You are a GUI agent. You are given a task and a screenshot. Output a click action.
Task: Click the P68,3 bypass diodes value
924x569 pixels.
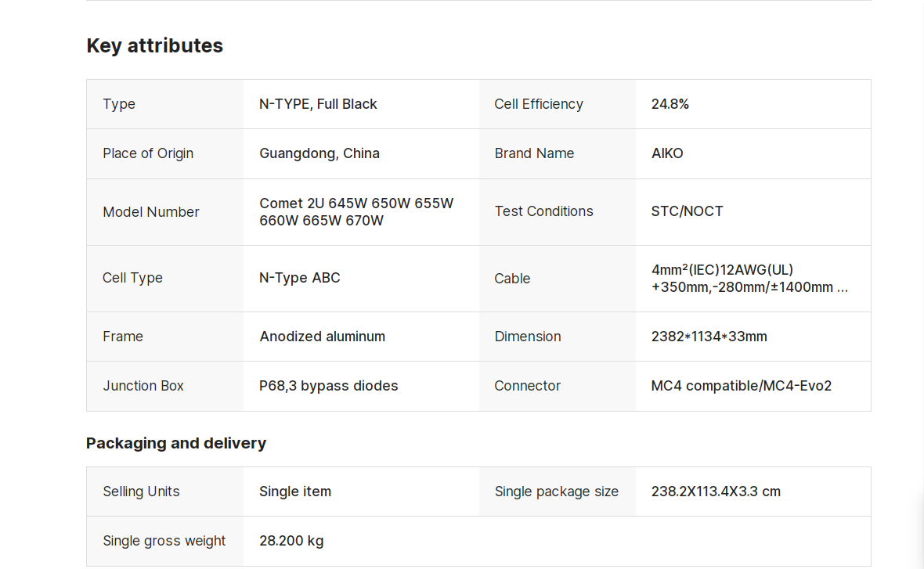328,386
